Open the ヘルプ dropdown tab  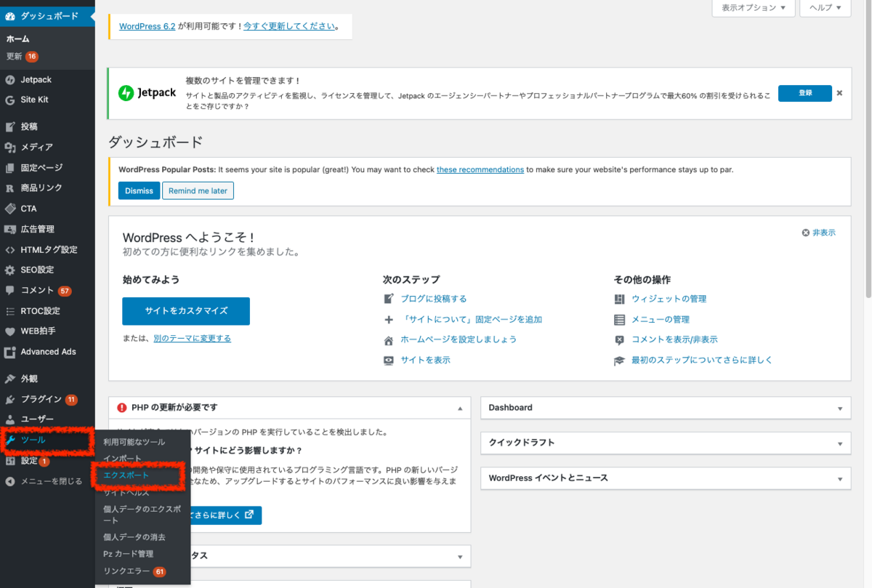coord(825,8)
